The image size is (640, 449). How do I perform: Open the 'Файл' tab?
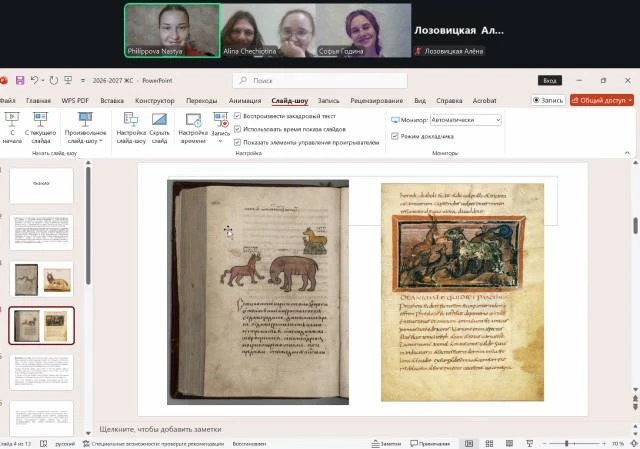point(7,100)
